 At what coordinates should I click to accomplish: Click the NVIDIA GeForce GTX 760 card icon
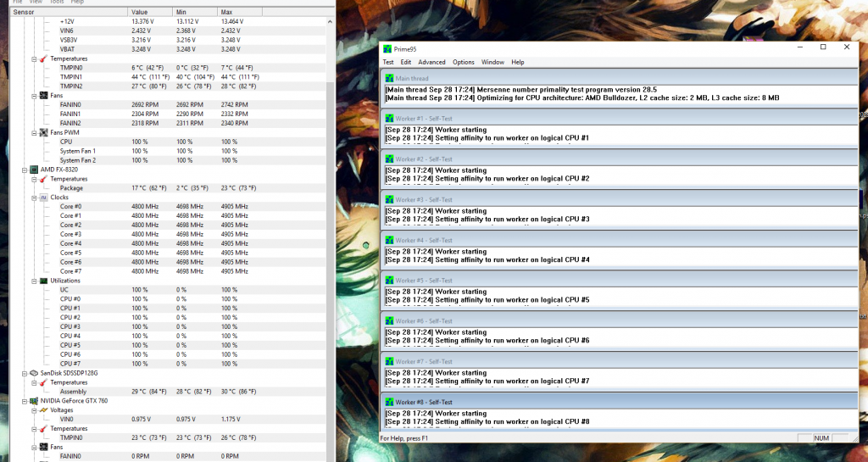pyautogui.click(x=34, y=401)
